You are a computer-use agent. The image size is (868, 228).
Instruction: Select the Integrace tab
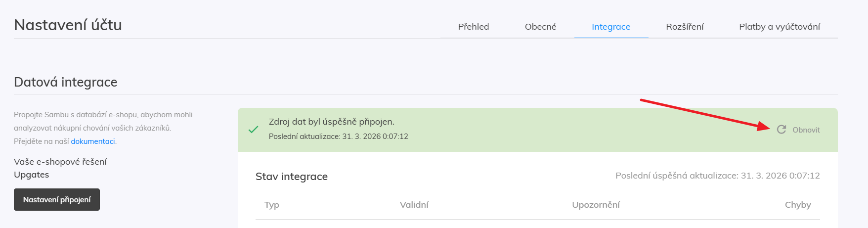(x=611, y=27)
